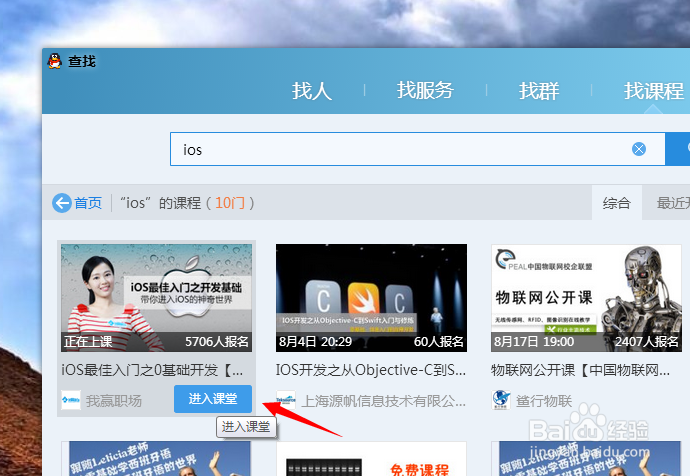This screenshot has width=690, height=476.
Task: Click the 上海源帆信息技术有限公 publisher name
Action: [383, 401]
